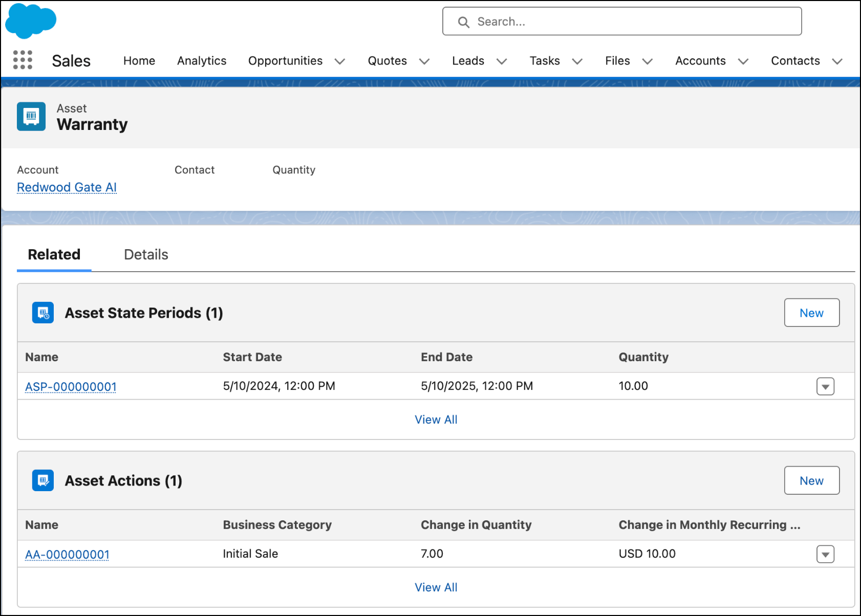Expand the Quotes dropdown chevron

click(x=424, y=61)
